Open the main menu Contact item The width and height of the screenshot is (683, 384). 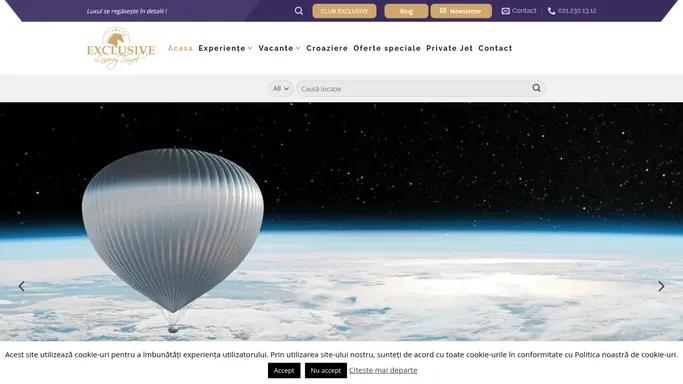(495, 48)
